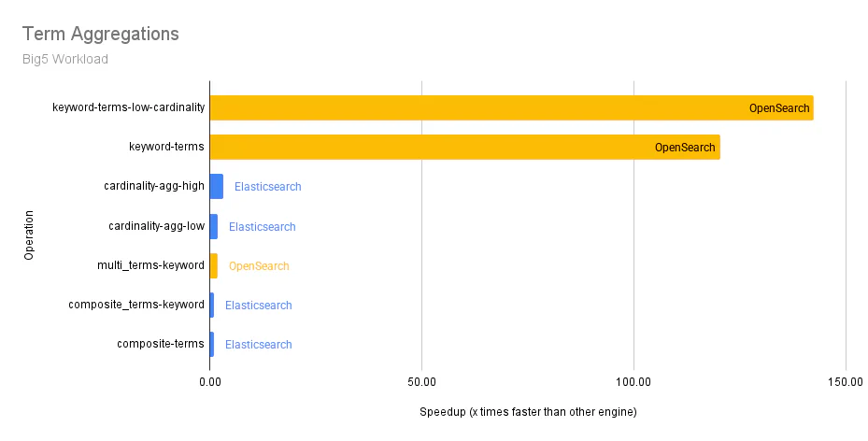Click the keyword-terms-low-cardinality axis label
The width and height of the screenshot is (868, 441).
coord(129,108)
